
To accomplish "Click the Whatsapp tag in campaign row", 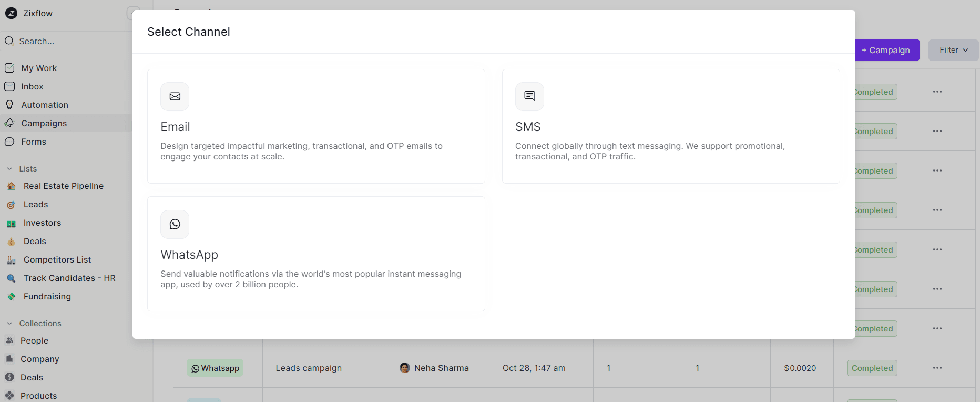I will click(x=215, y=368).
